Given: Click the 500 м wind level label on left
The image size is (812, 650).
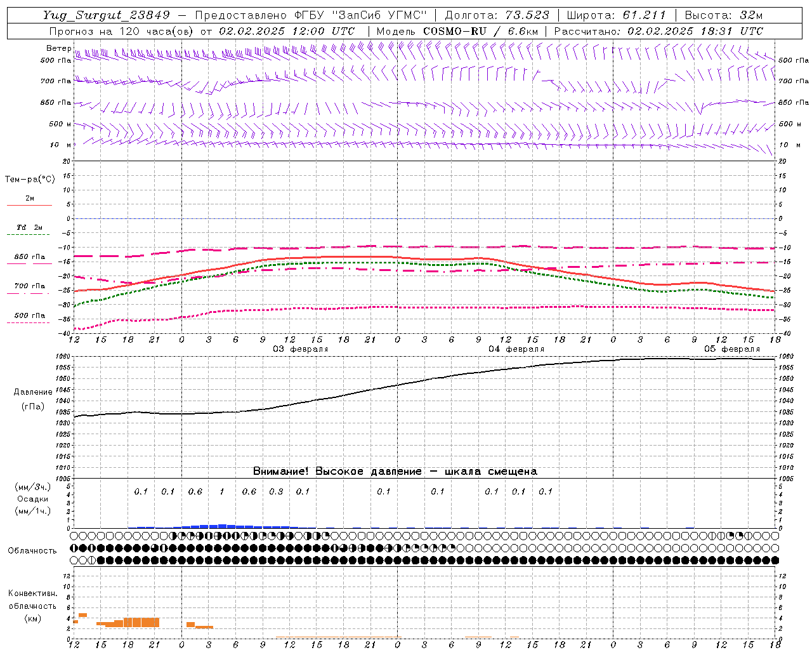Looking at the screenshot, I should point(60,124).
